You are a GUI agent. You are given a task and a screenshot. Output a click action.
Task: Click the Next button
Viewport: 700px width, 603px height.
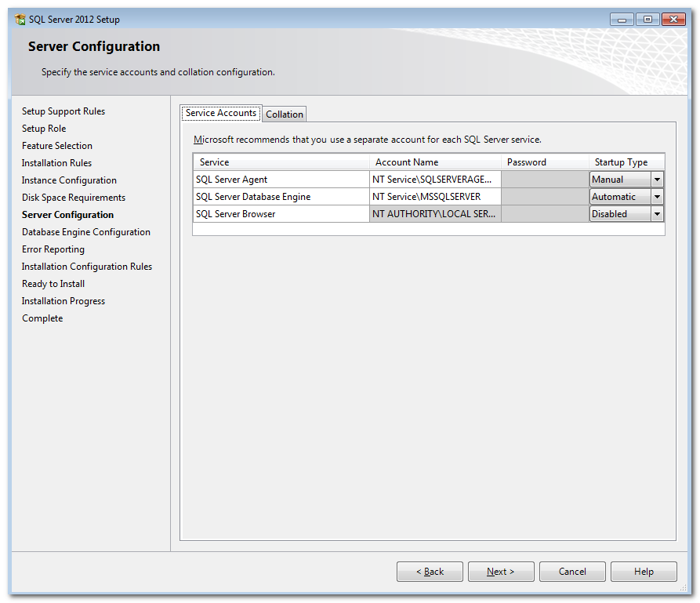tap(501, 572)
